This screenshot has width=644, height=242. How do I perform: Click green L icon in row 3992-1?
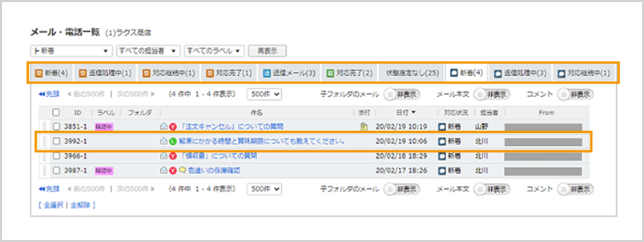pyautogui.click(x=172, y=141)
